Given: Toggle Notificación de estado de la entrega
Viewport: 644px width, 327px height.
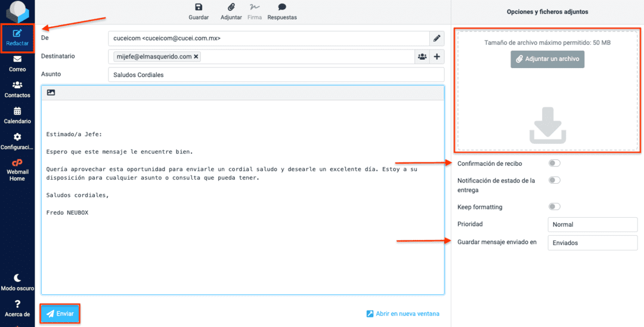Looking at the screenshot, I should tap(555, 180).
